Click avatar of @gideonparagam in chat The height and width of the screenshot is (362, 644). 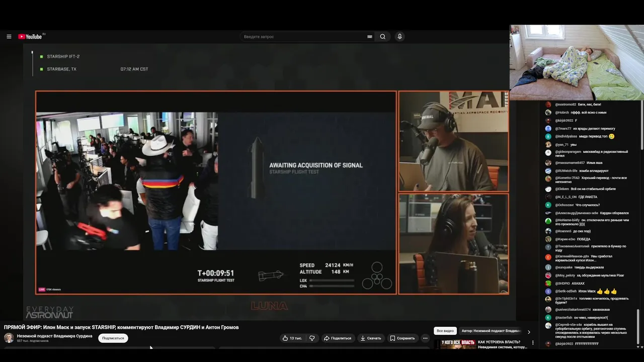coord(548,152)
